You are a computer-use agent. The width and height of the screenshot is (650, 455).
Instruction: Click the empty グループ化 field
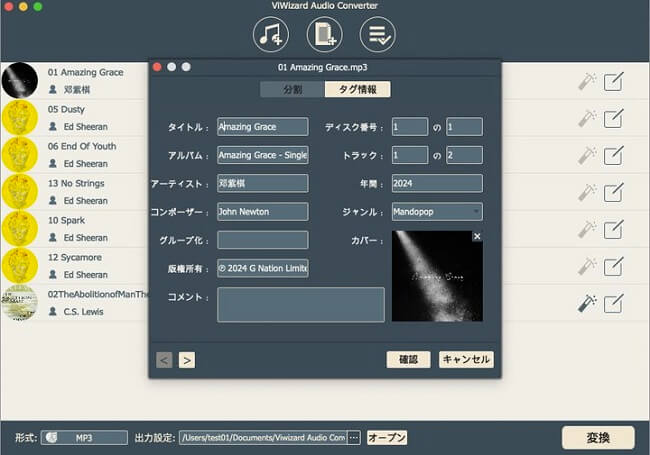click(x=263, y=240)
